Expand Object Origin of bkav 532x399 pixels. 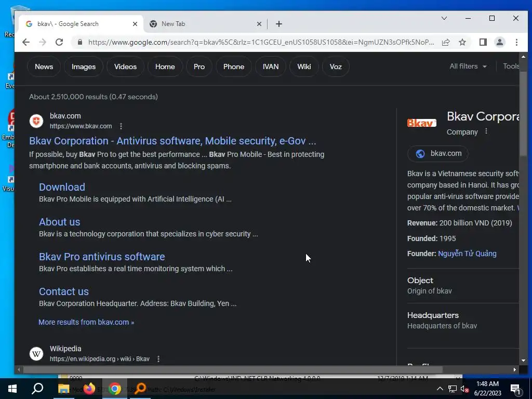463,285
